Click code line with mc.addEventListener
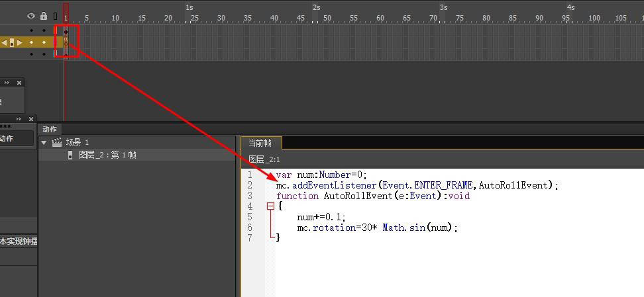Image resolution: width=644 pixels, height=297 pixels. coord(417,185)
